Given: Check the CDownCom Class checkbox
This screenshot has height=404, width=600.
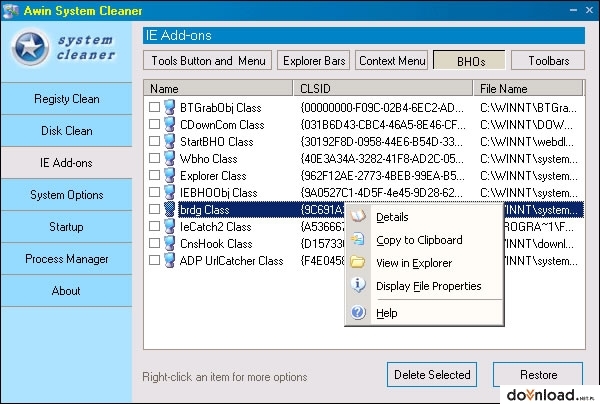Looking at the screenshot, I should pos(154,124).
